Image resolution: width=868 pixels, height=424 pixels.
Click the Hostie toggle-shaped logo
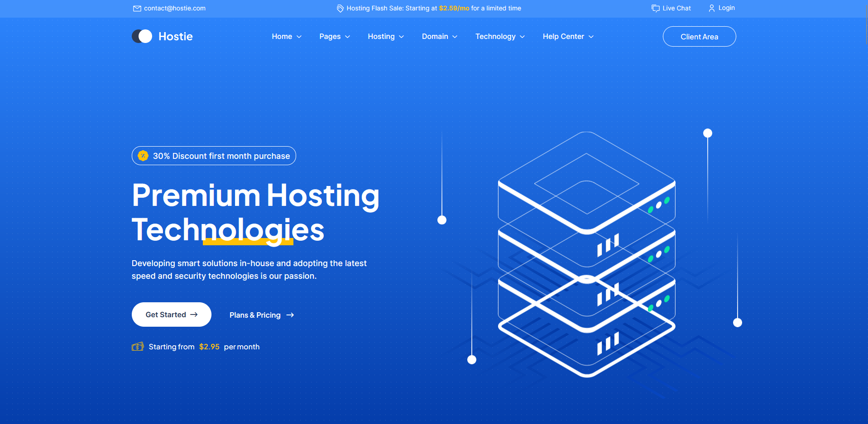coord(142,36)
